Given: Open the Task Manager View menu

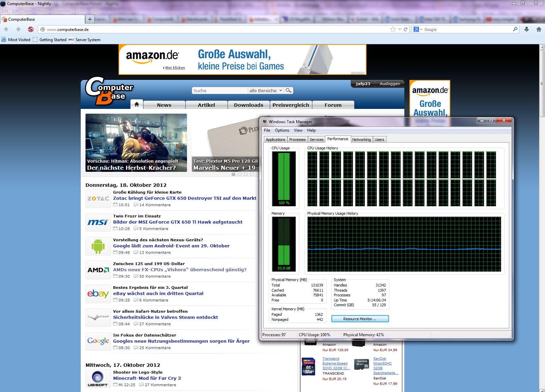Looking at the screenshot, I should [x=298, y=130].
